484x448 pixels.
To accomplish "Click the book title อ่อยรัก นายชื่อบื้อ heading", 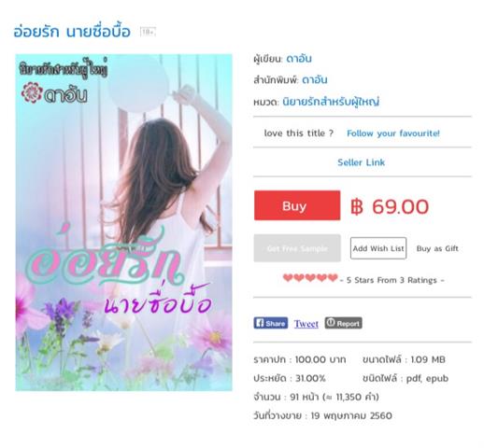I will 72,32.
